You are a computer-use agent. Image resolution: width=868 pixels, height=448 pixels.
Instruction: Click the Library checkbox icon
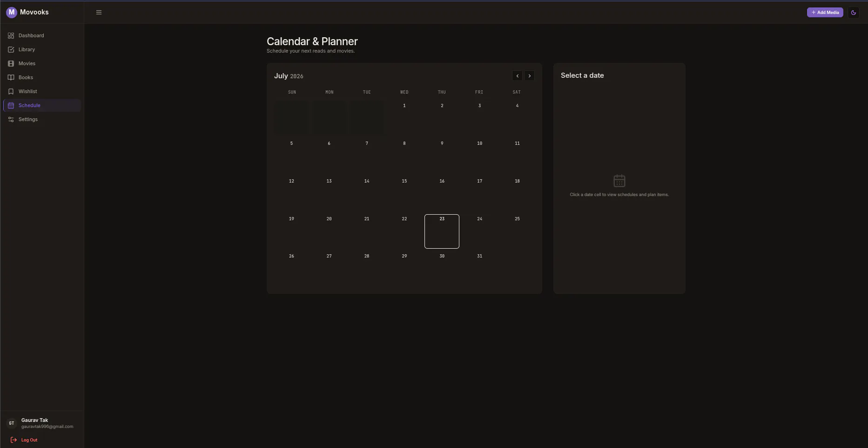coord(11,49)
